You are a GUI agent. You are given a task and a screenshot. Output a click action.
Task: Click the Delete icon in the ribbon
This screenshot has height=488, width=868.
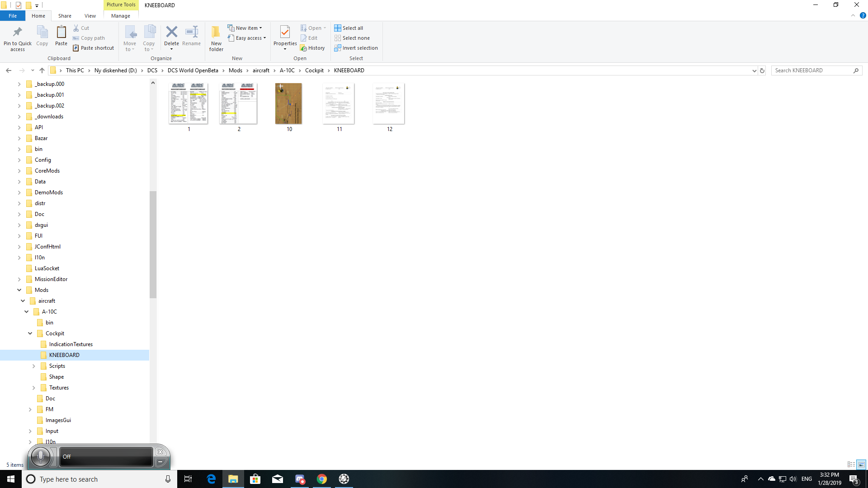(x=171, y=32)
